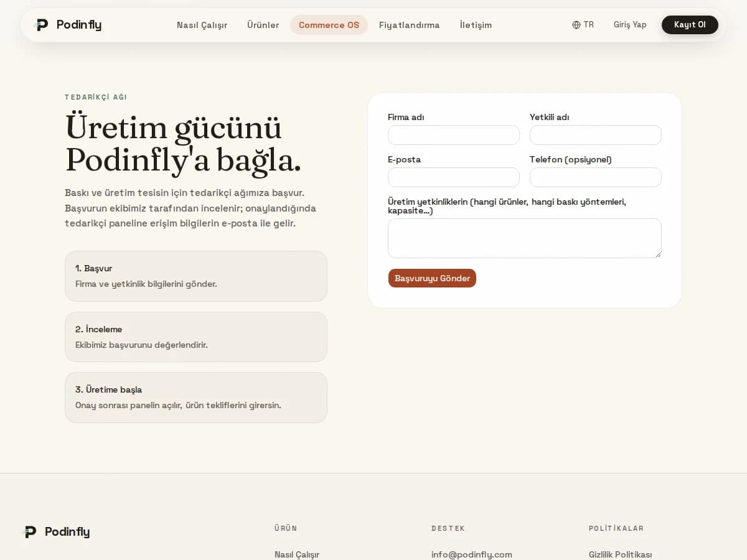The image size is (747, 560).
Task: Click 'Onay sonrası panelin açılır' description text
Action: pos(178,405)
